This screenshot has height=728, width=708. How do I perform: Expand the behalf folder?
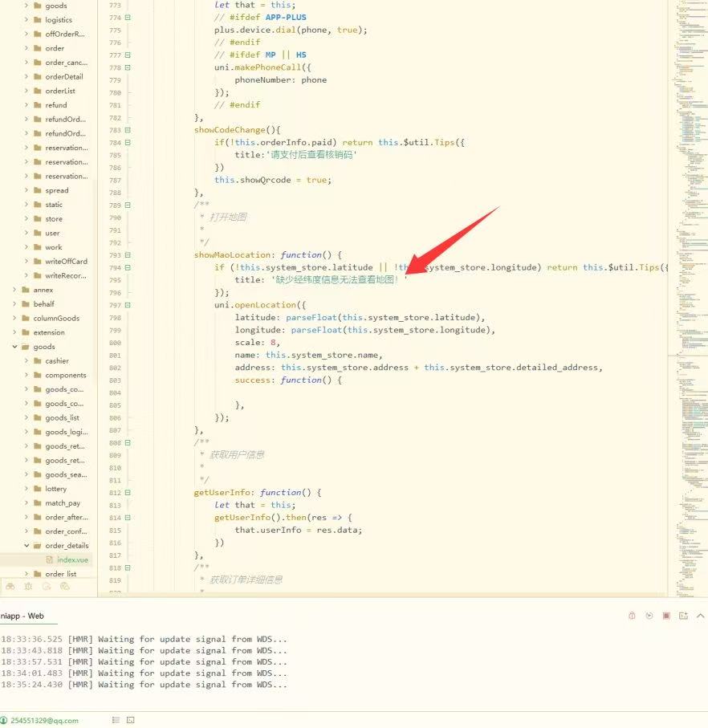(14, 304)
